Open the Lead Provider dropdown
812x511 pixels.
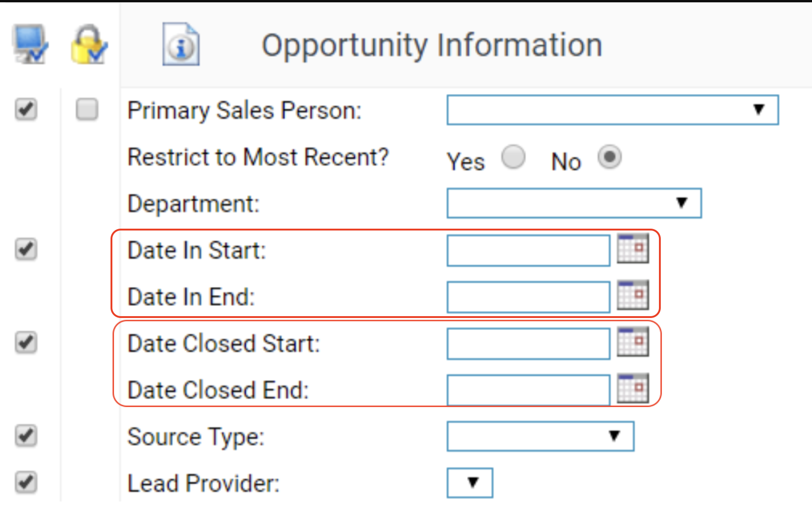pos(470,483)
